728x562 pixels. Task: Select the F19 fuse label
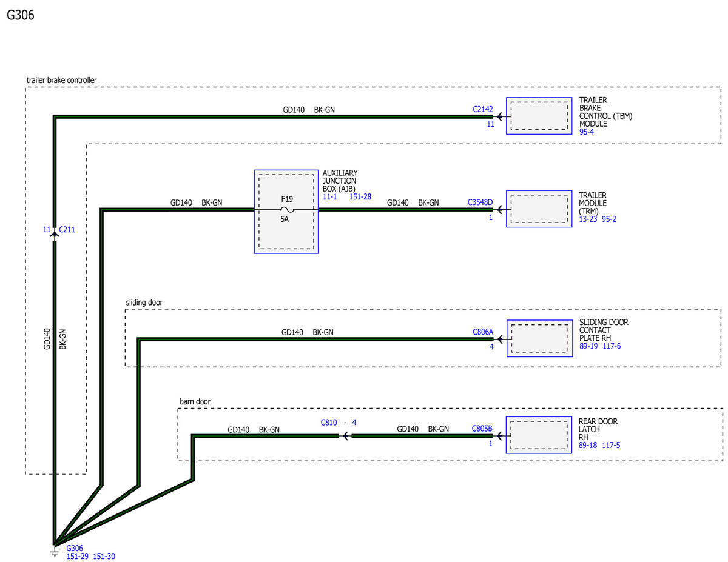coord(287,198)
